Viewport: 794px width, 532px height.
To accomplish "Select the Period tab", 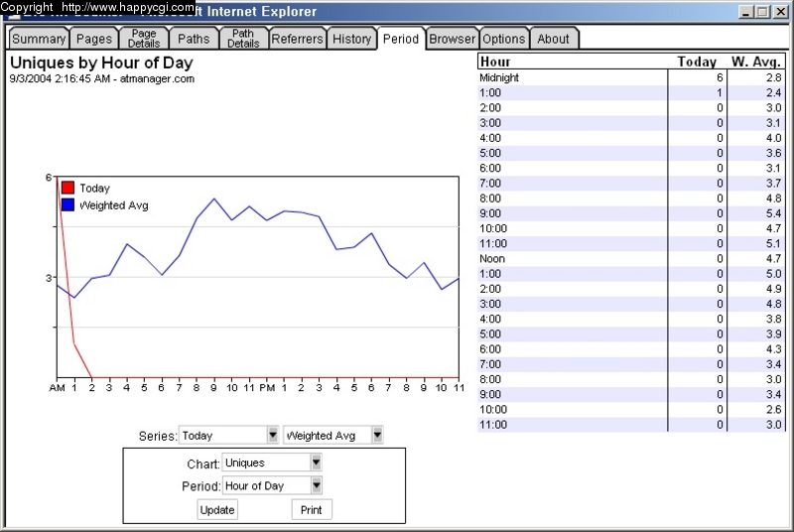I will tap(401, 39).
